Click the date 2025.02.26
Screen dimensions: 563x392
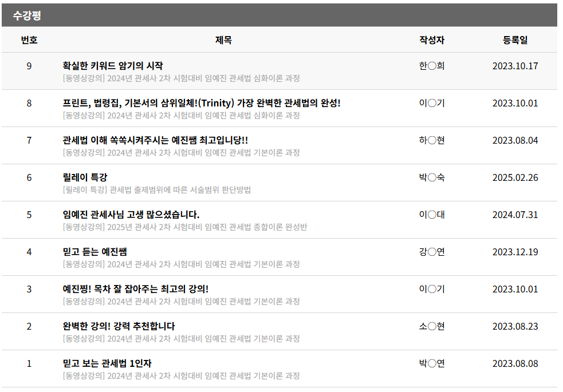(x=515, y=177)
